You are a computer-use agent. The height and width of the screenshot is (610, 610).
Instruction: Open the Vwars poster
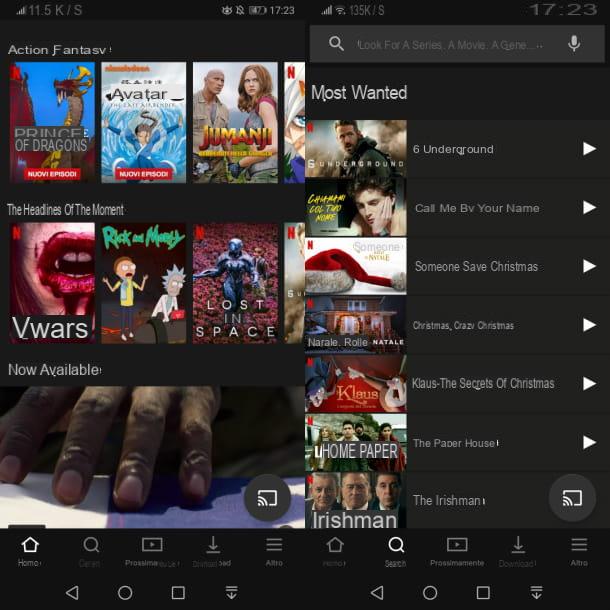click(x=52, y=283)
